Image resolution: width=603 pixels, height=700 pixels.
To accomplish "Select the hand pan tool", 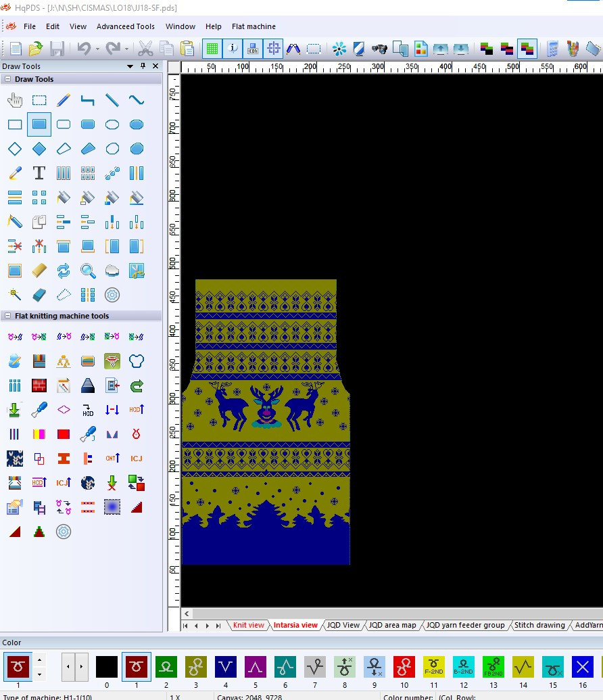I will [x=15, y=100].
